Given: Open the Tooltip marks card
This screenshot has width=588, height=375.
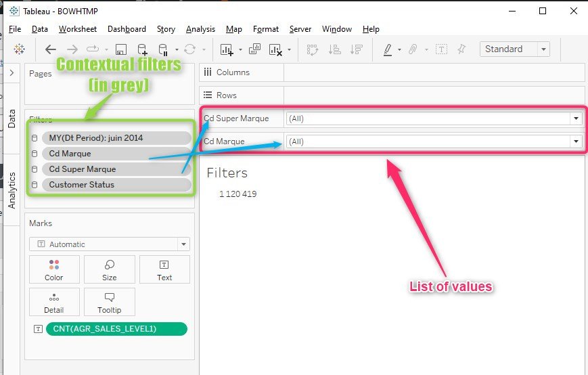Looking at the screenshot, I should [110, 302].
